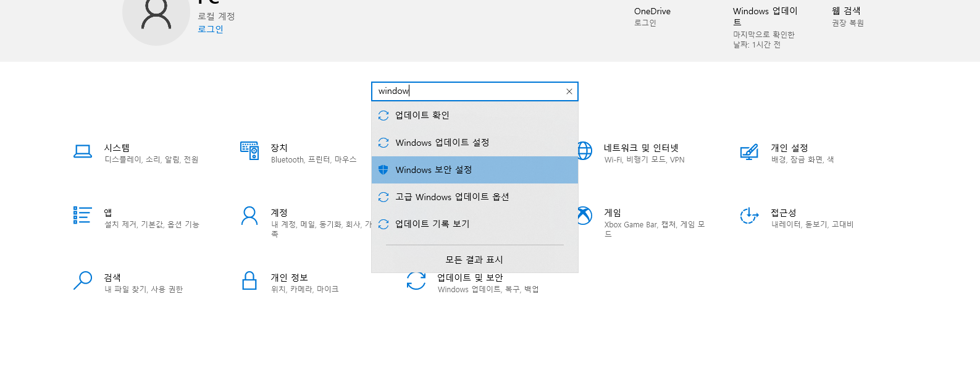980x375 pixels.
Task: Click 설치 제거, 기본값, 옵션 기능 text
Action: [x=152, y=224]
